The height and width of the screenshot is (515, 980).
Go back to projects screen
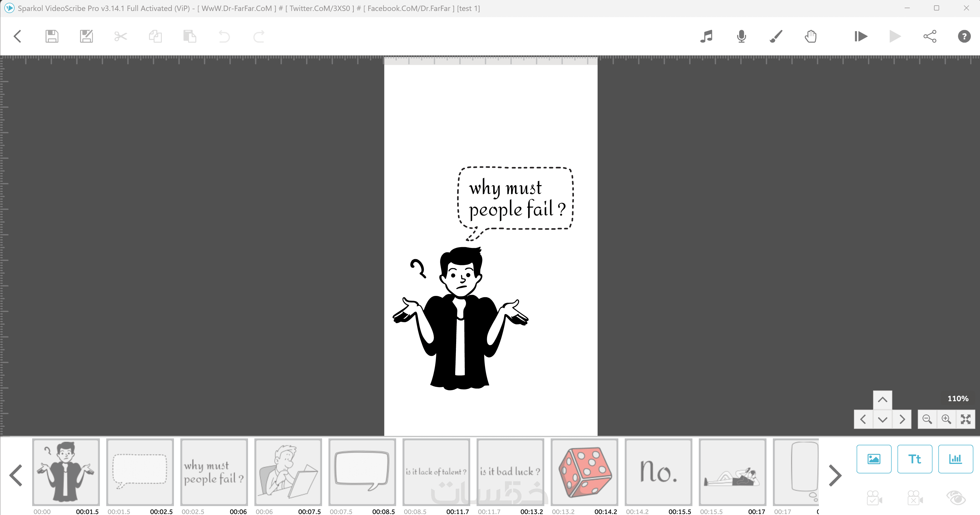(17, 37)
